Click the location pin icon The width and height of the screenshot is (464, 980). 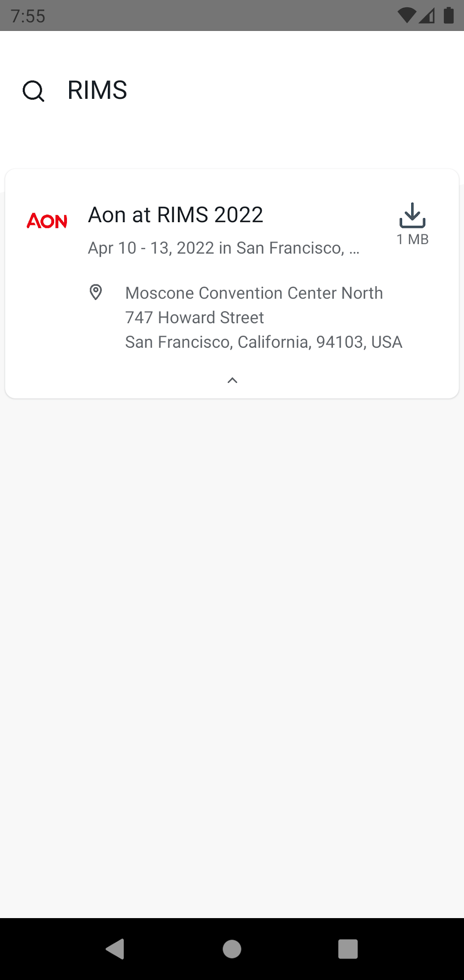(96, 292)
